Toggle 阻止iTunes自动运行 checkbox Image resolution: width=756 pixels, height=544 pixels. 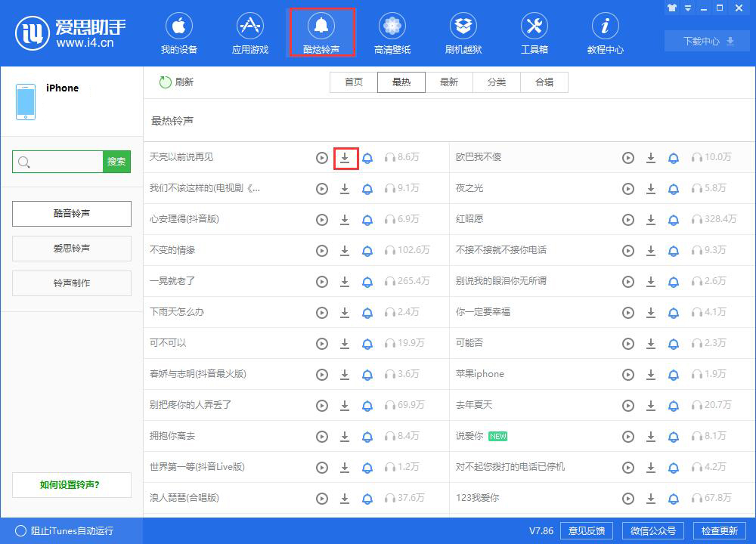(x=23, y=531)
